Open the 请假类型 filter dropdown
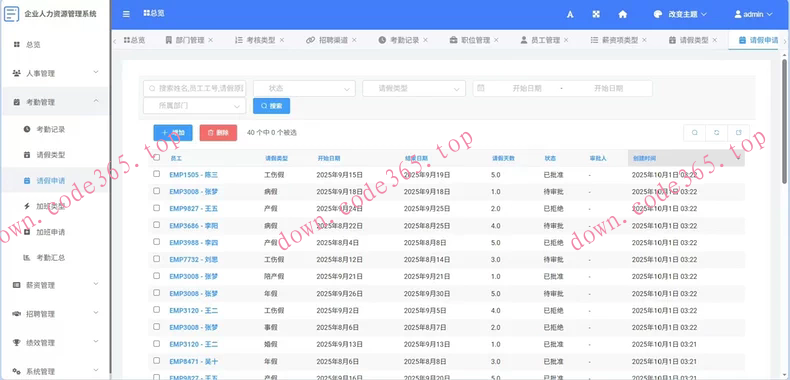This screenshot has height=380, width=790. [x=414, y=88]
